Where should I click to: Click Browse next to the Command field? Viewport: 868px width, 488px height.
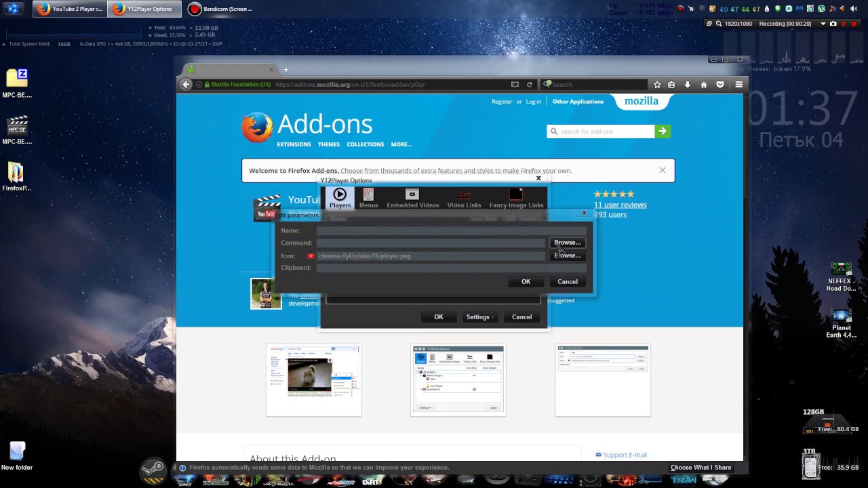[567, 243]
